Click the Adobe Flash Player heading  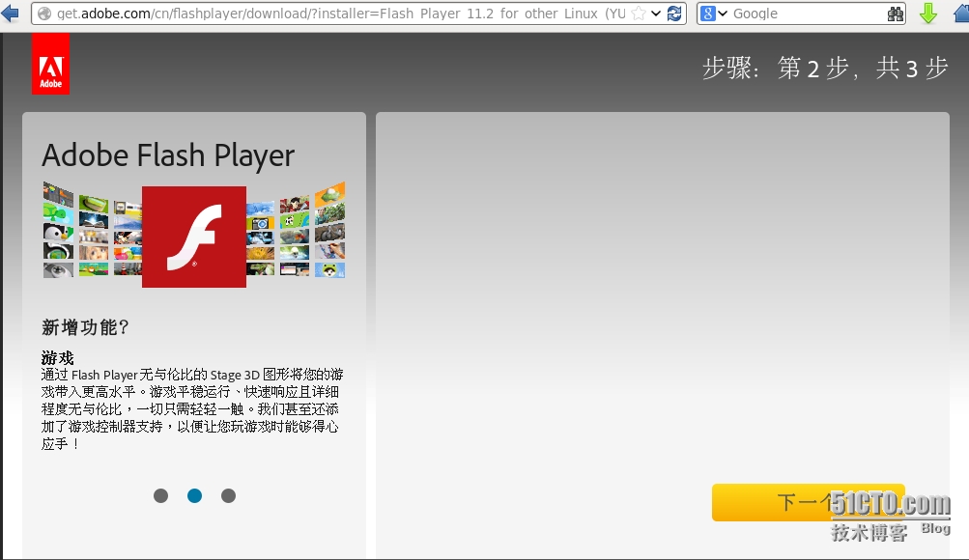coord(168,155)
